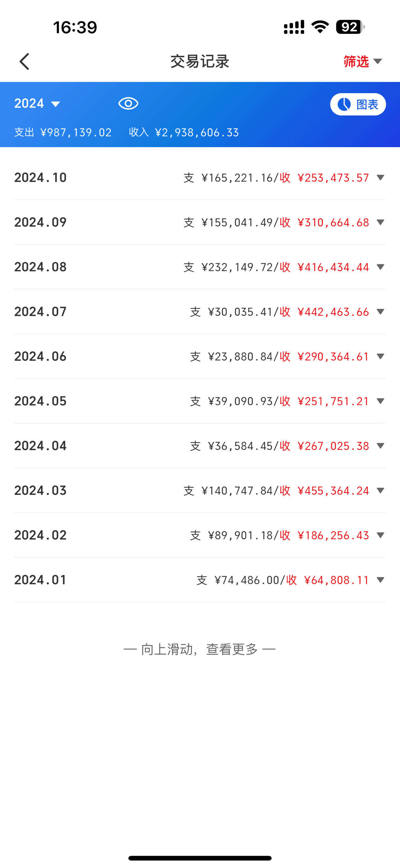
Task: Toggle the eye icon to hide amounts
Action: tap(128, 104)
